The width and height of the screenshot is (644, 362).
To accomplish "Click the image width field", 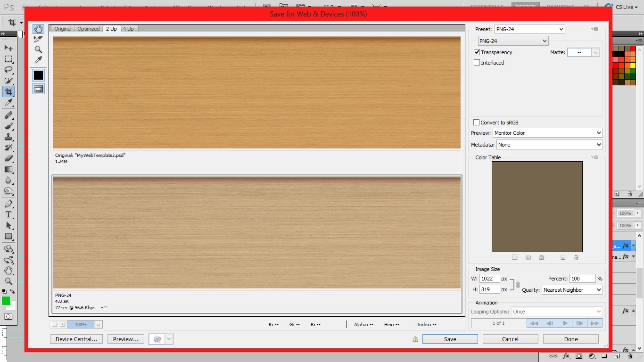I will pos(490,279).
